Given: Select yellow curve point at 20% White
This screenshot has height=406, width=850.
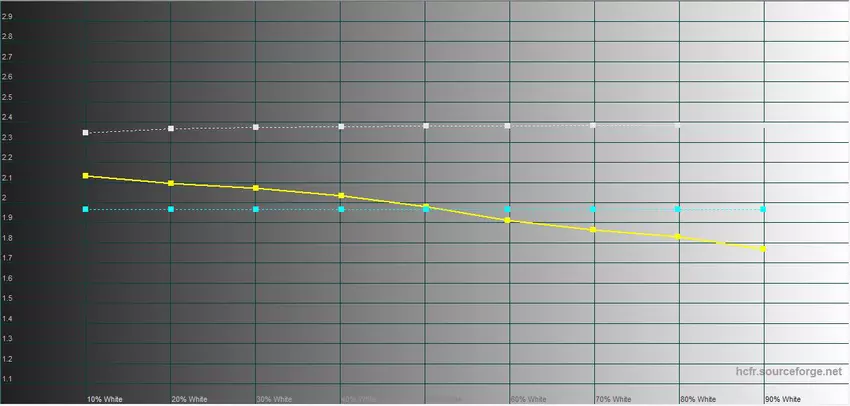Looking at the screenshot, I should pos(171,183).
